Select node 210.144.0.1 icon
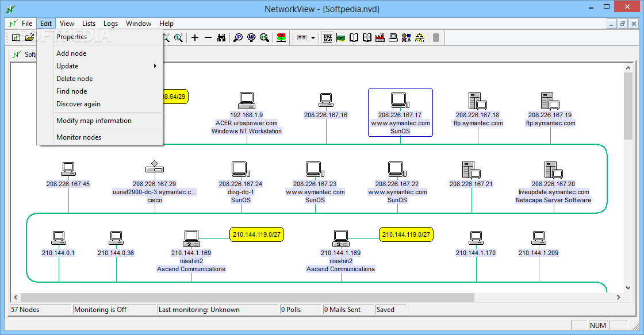644x335 pixels. pyautogui.click(x=59, y=238)
